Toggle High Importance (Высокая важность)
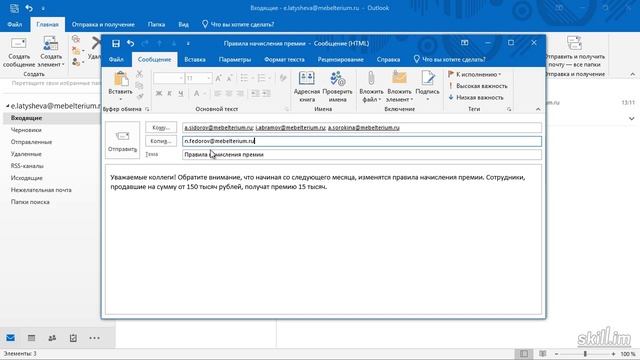This screenshot has height=360, width=640. tap(478, 86)
